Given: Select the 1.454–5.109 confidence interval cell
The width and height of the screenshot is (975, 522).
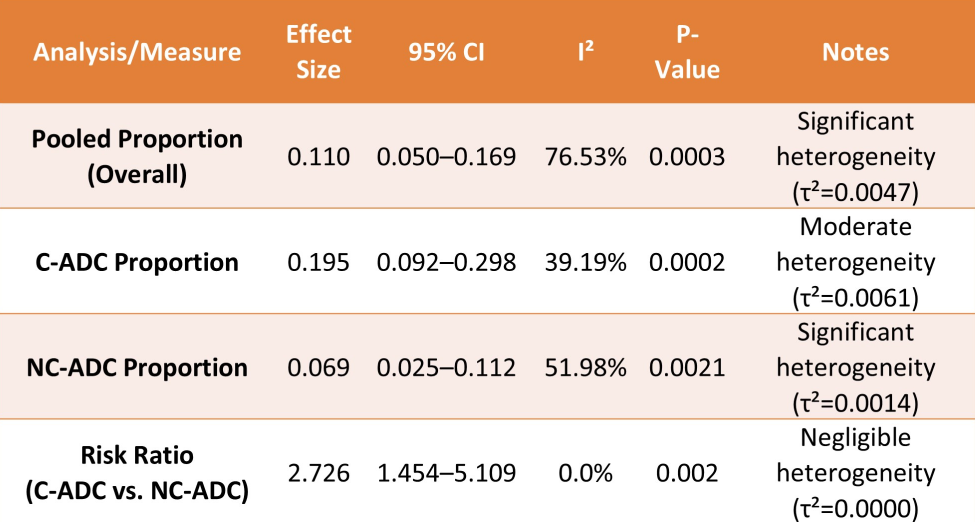Looking at the screenshot, I should (446, 473).
